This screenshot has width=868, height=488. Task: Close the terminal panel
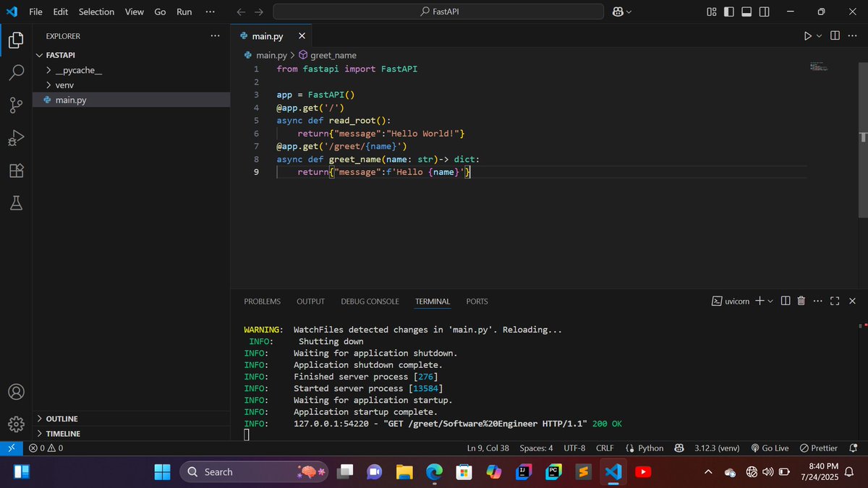[x=852, y=301]
